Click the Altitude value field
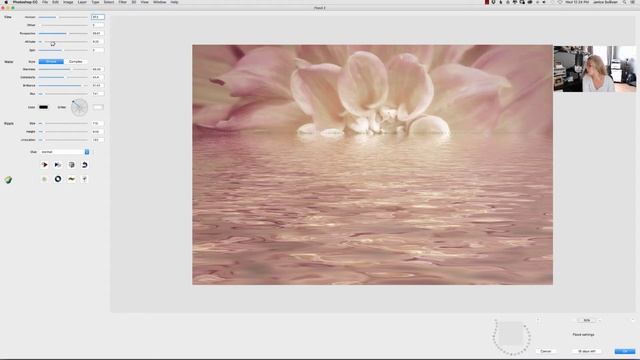640x360 pixels. pos(98,42)
